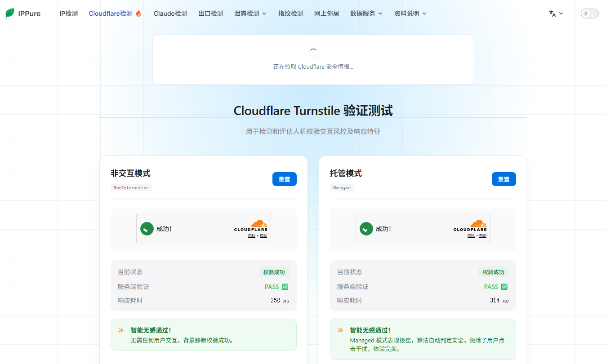Click the Cloudflare logo in 托管模式 widget
The width and height of the screenshot is (606, 364).
[470, 226]
